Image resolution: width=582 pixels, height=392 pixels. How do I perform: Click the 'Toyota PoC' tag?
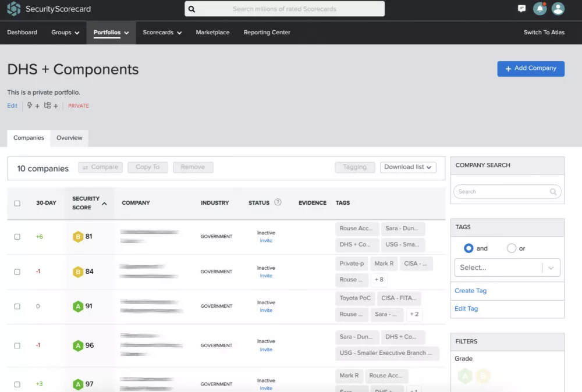(x=355, y=298)
